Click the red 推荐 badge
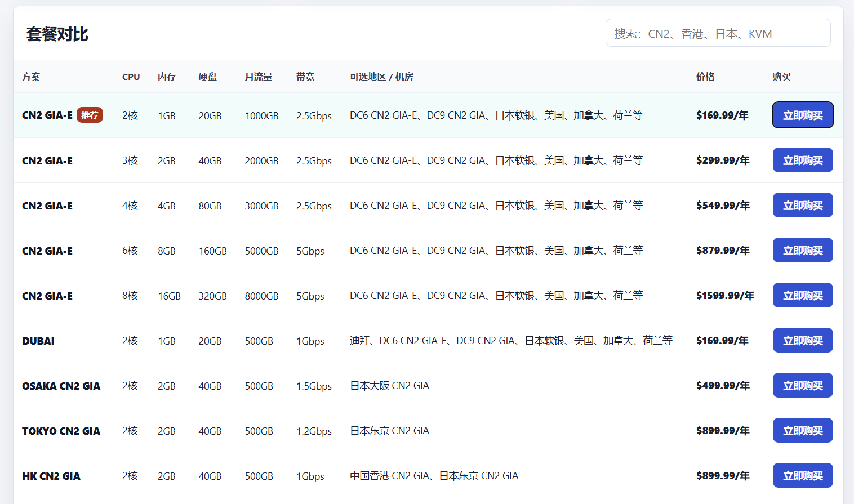Viewport: 854px width, 504px height. pyautogui.click(x=90, y=115)
